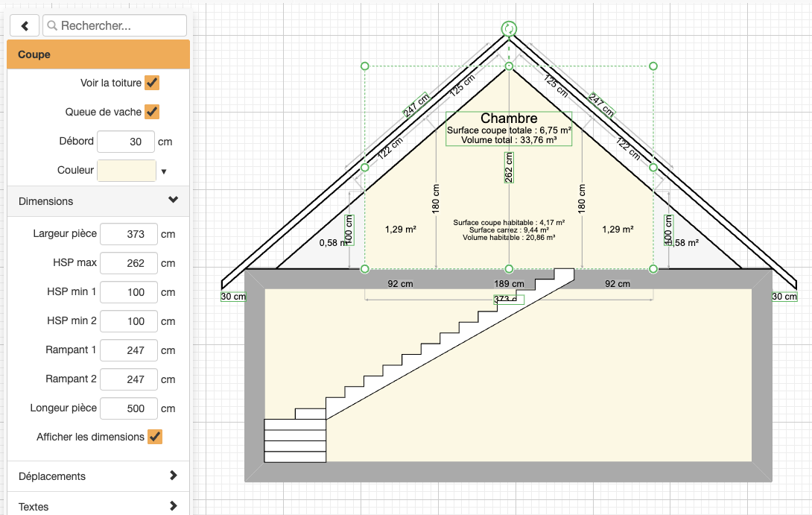Uncheck the Voir la toiture checkbox
This screenshot has height=515, width=812.
(152, 83)
